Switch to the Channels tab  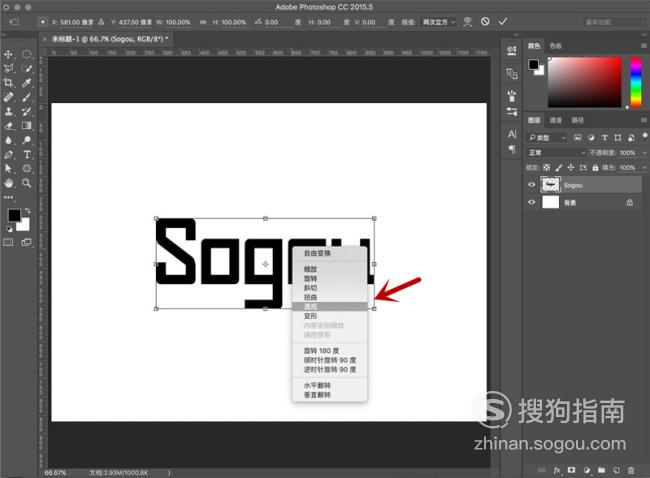coord(555,120)
